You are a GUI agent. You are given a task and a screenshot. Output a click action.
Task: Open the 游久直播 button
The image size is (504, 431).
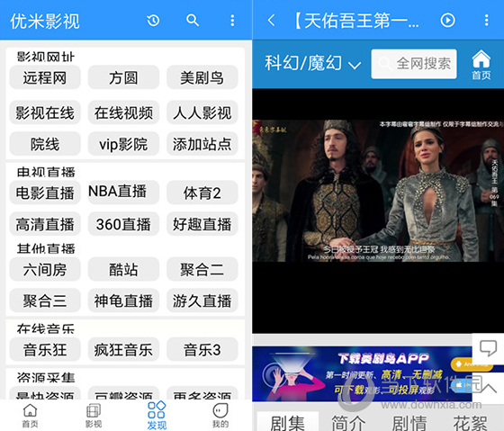point(202,301)
